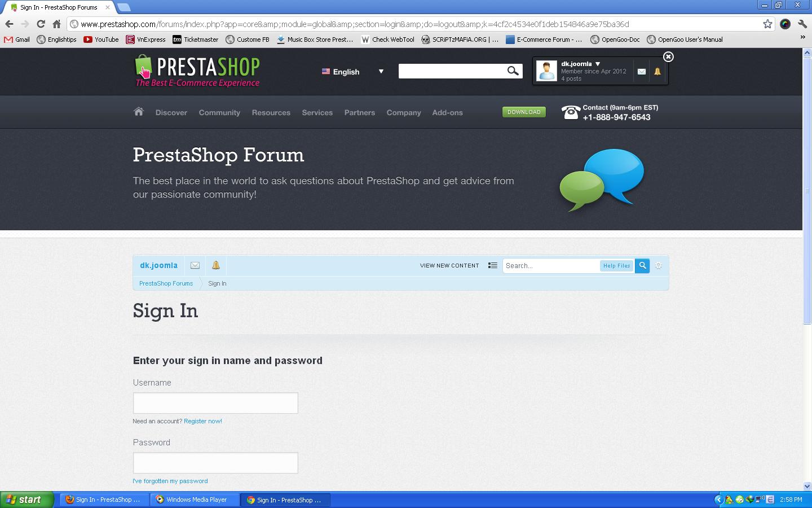Click the taskbar clock showing 2:58 PM
This screenshot has width=812, height=508.
pos(791,500)
